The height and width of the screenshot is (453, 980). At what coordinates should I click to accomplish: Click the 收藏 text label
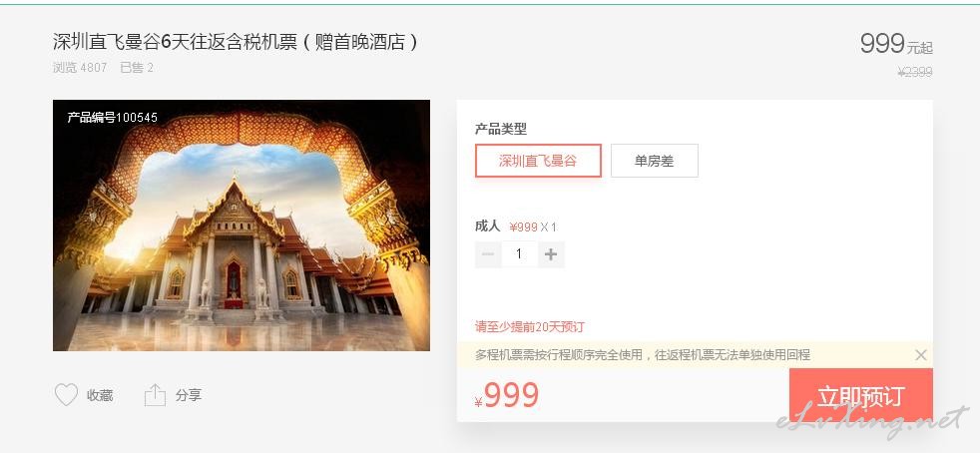click(x=100, y=395)
